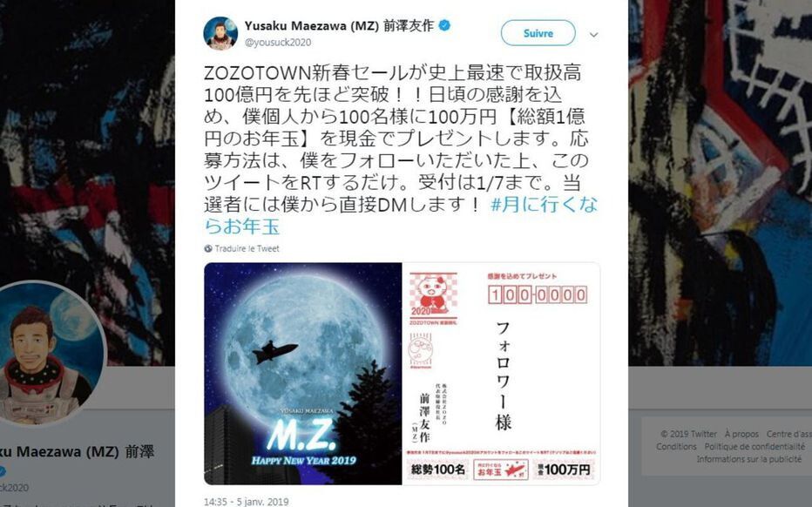812x507 pixels.
Task: Open the Conditions footer link
Action: point(676,446)
